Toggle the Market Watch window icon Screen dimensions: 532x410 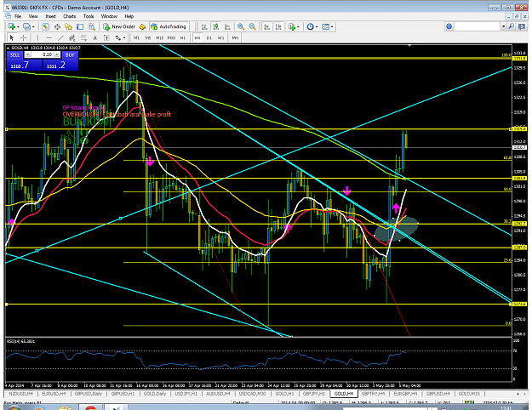point(45,26)
